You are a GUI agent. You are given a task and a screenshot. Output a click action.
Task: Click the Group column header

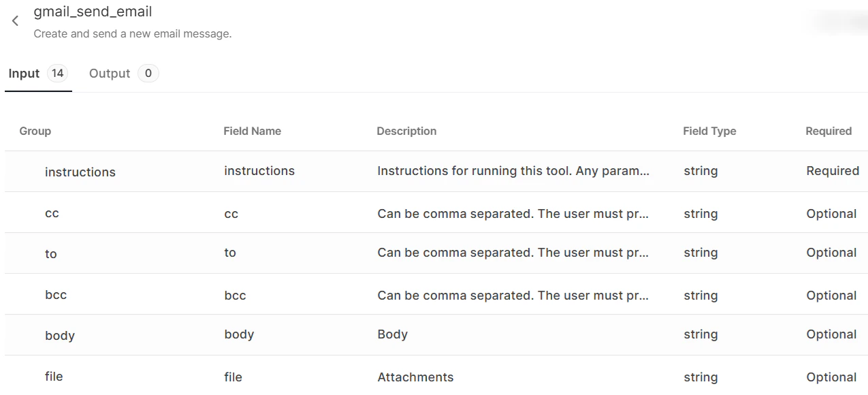[x=35, y=131]
